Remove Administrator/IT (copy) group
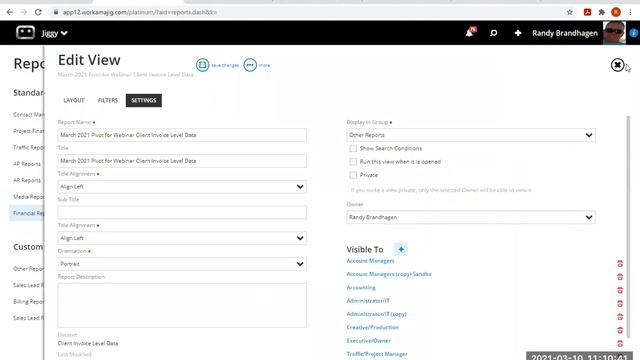 pyautogui.click(x=620, y=317)
